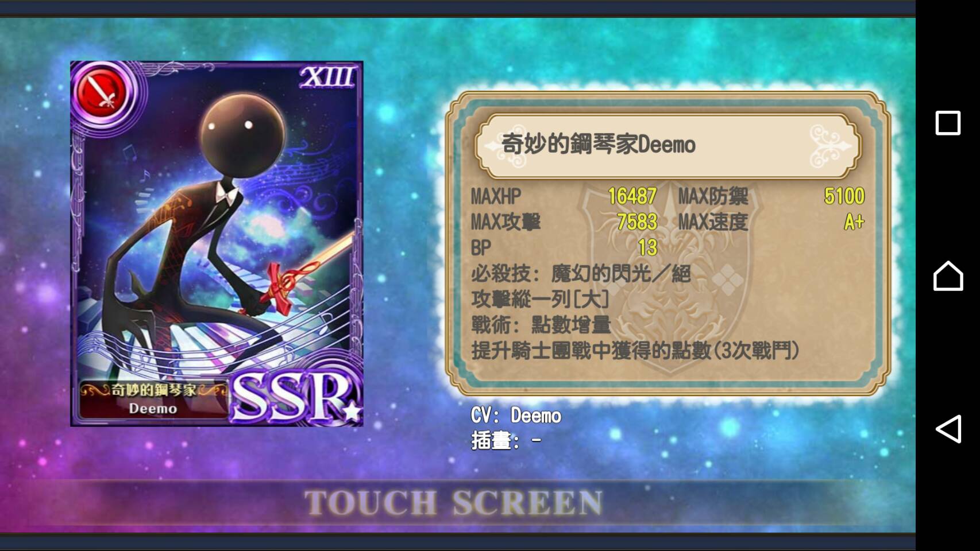Tap the 戰術: 點數增量 tactic line
Viewport: 980px width, 551px height.
click(541, 325)
